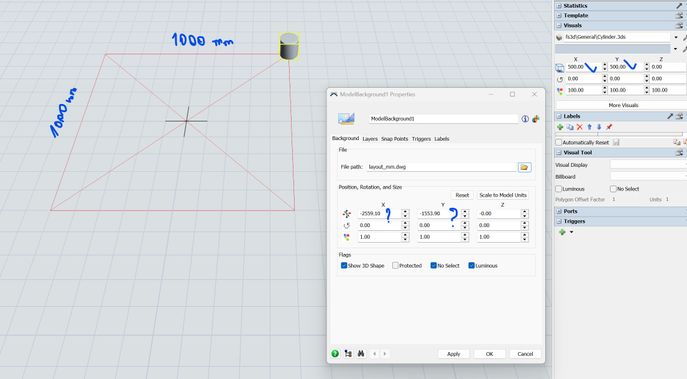Screen dimensions: 687x379
Task: Switch to the Background tab
Action: coord(345,138)
